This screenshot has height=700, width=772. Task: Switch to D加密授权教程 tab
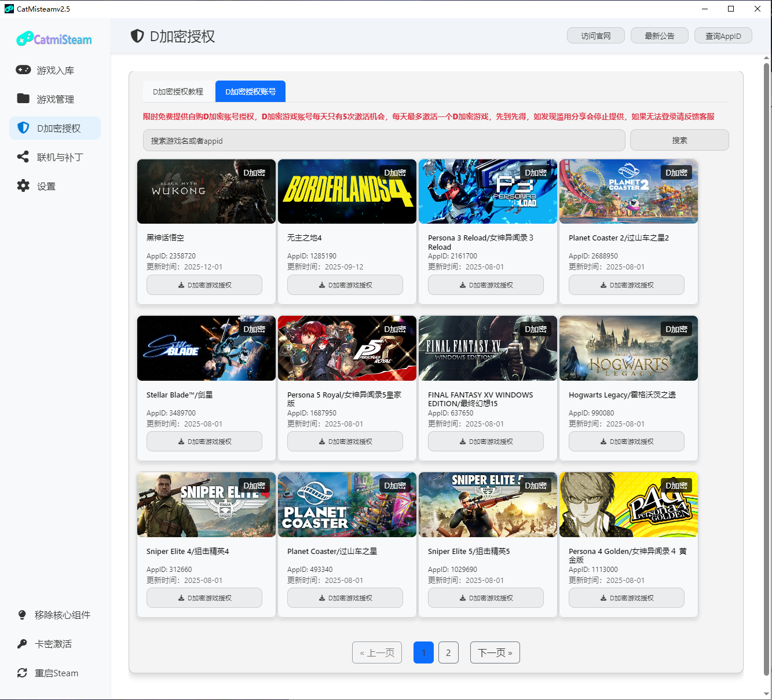[178, 92]
